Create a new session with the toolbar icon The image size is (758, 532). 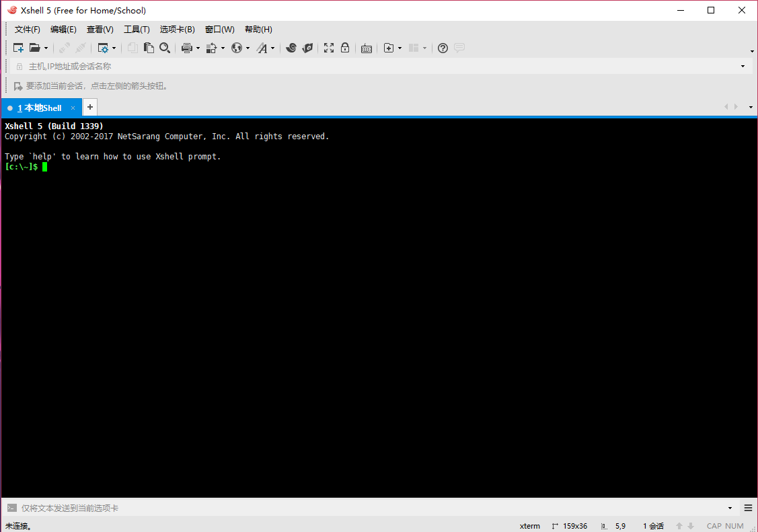click(x=18, y=48)
